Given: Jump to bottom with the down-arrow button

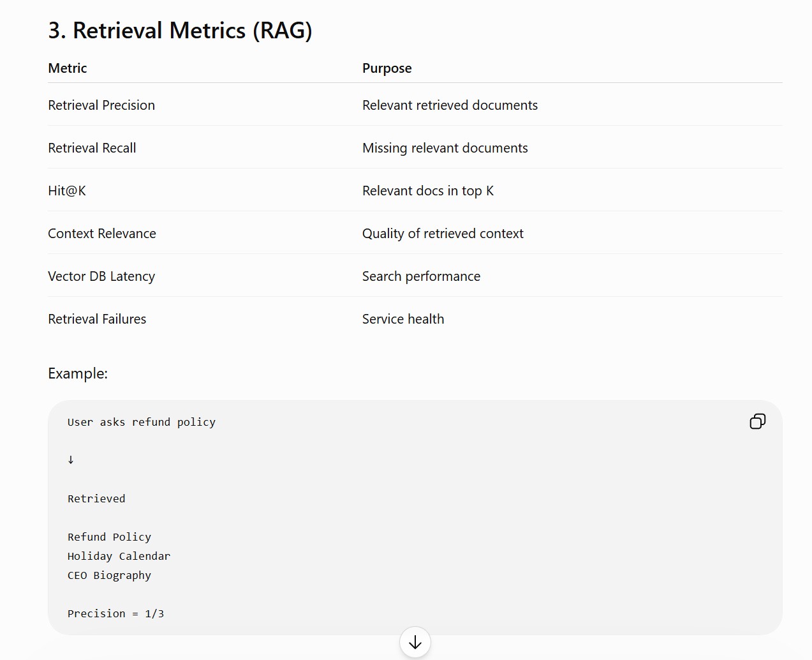Looking at the screenshot, I should [415, 642].
